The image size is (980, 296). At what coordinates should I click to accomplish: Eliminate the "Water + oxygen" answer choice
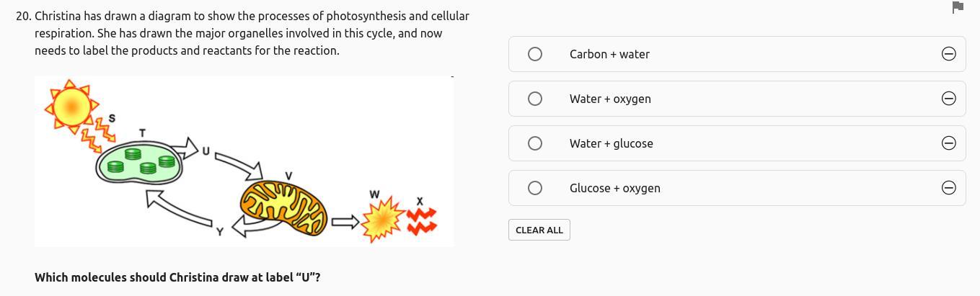949,99
